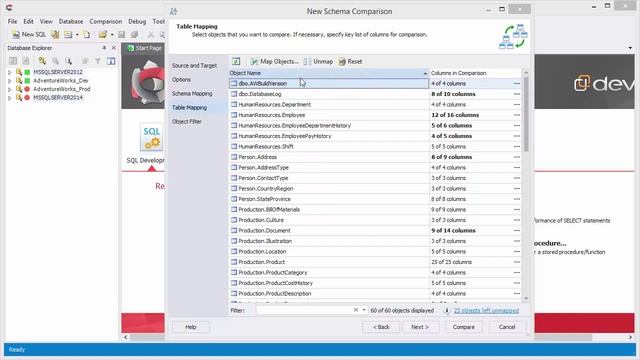Go to Source and Target wizard page
The height and width of the screenshot is (360, 640).
coord(194,66)
